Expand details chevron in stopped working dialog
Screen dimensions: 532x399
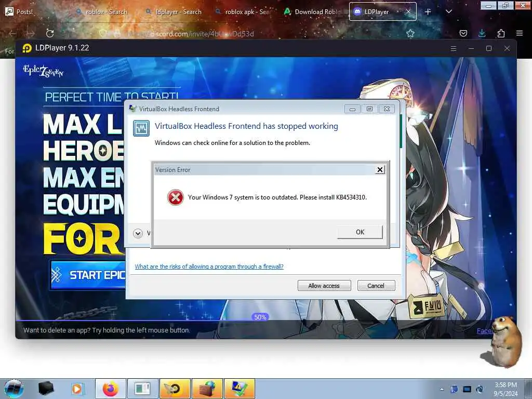(138, 233)
